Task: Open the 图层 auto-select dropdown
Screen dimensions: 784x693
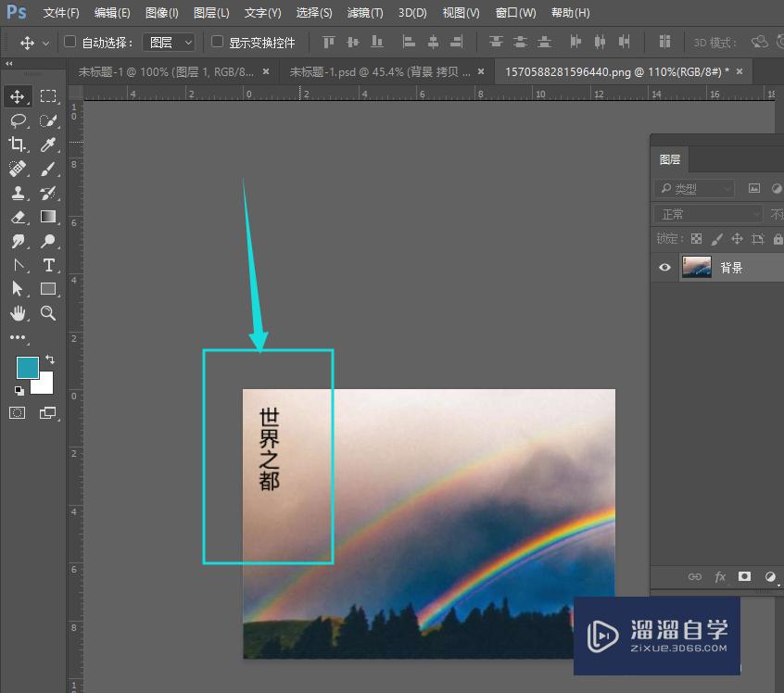Action: [x=169, y=42]
